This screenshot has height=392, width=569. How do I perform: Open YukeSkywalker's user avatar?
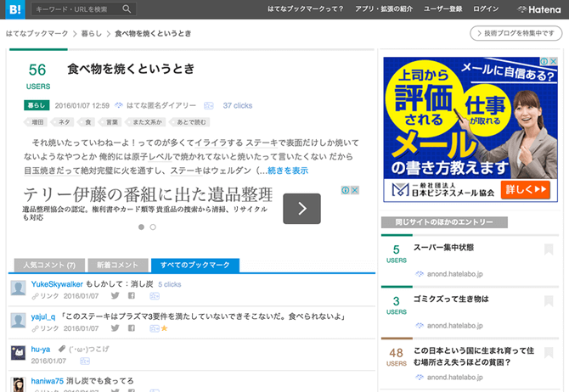tap(19, 288)
